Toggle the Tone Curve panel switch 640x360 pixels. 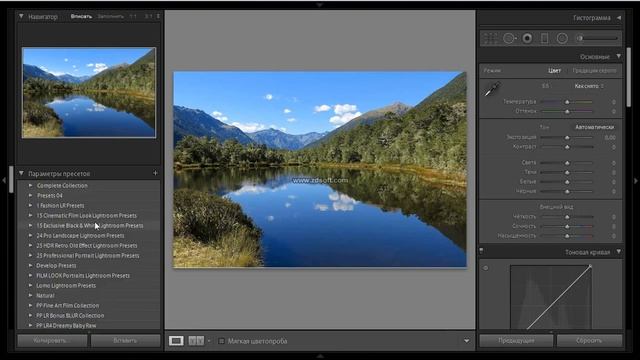(481, 250)
